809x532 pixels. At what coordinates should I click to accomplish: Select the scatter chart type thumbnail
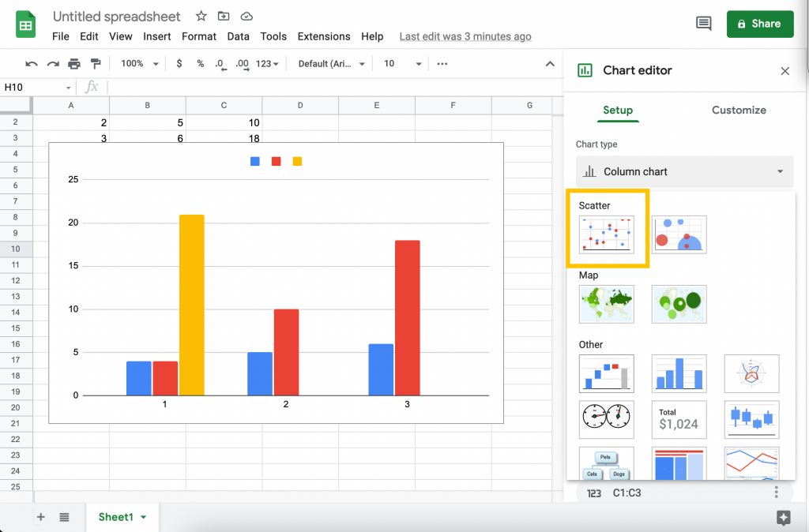[x=606, y=234]
